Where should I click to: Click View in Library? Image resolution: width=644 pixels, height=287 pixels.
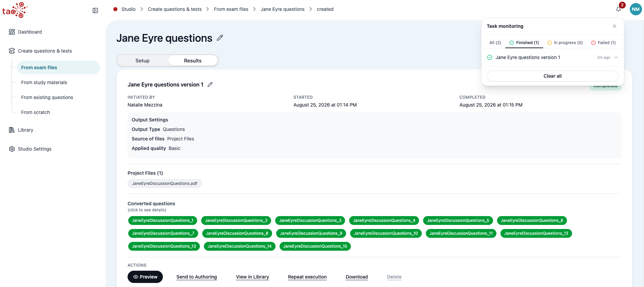[x=252, y=277]
